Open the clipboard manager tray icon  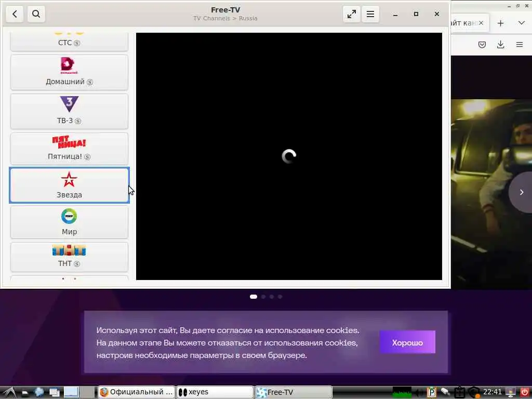459,392
